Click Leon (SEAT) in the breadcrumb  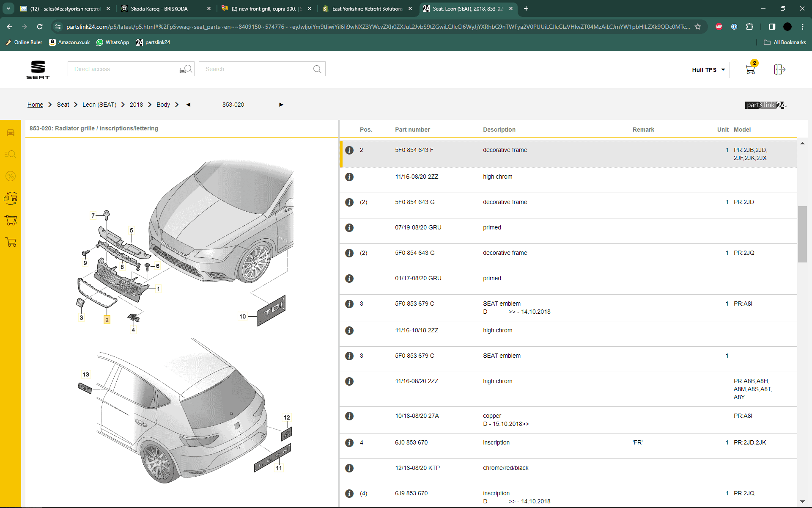coord(99,105)
